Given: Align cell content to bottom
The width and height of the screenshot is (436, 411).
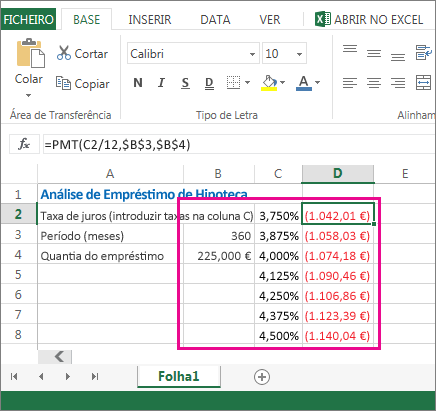Looking at the screenshot, I should 398,56.
